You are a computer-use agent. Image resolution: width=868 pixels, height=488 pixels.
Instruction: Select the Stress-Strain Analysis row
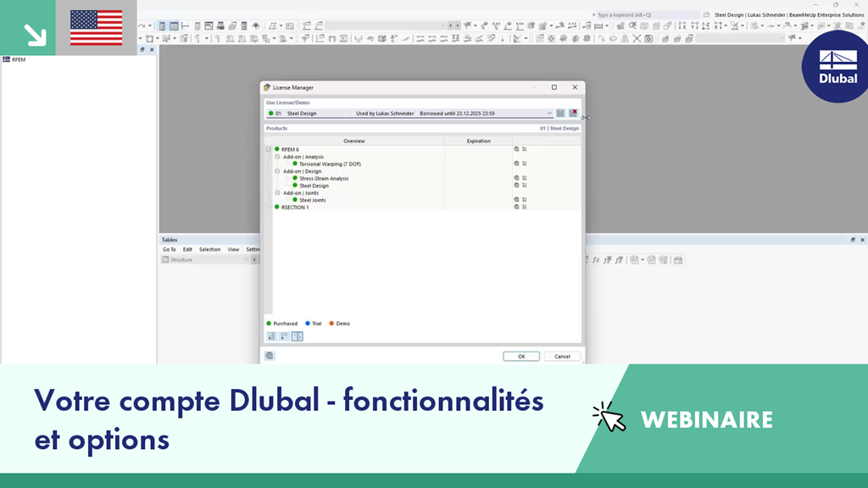pyautogui.click(x=324, y=178)
